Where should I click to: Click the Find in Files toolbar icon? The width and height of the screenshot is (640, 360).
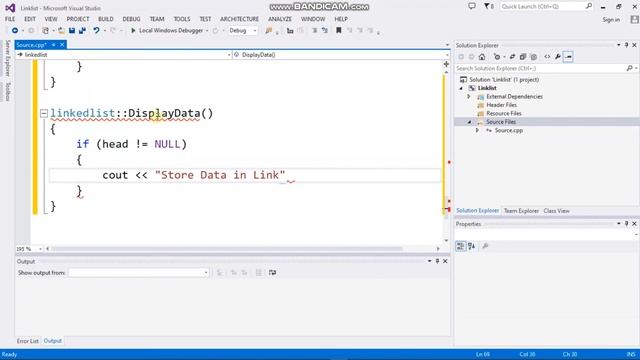click(269, 31)
